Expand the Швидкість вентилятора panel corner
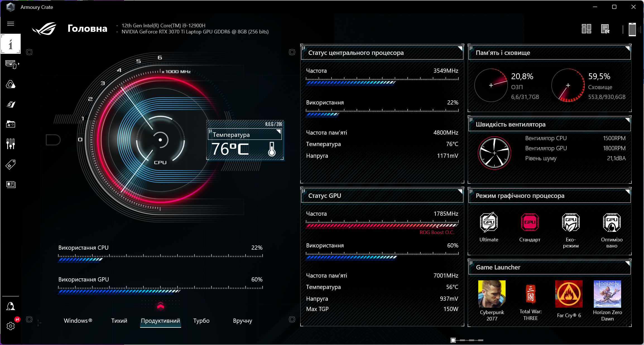 pyautogui.click(x=627, y=120)
